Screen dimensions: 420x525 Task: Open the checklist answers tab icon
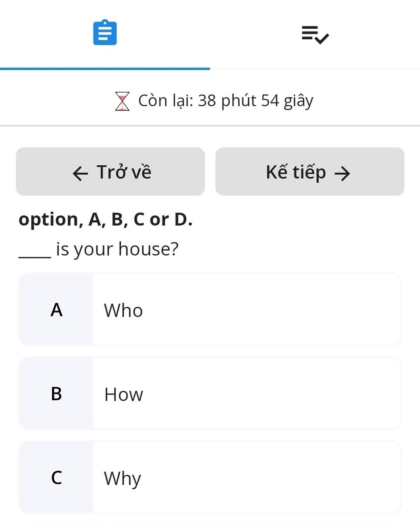point(315,35)
